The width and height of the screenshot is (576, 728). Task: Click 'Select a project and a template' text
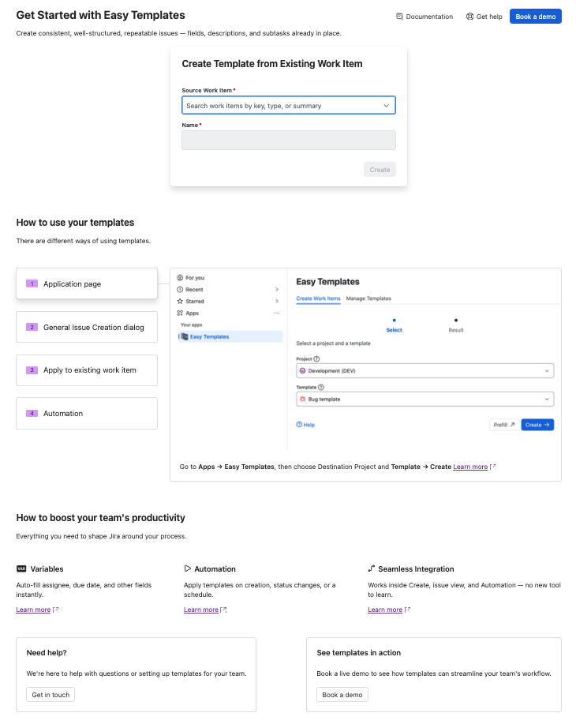(x=333, y=343)
